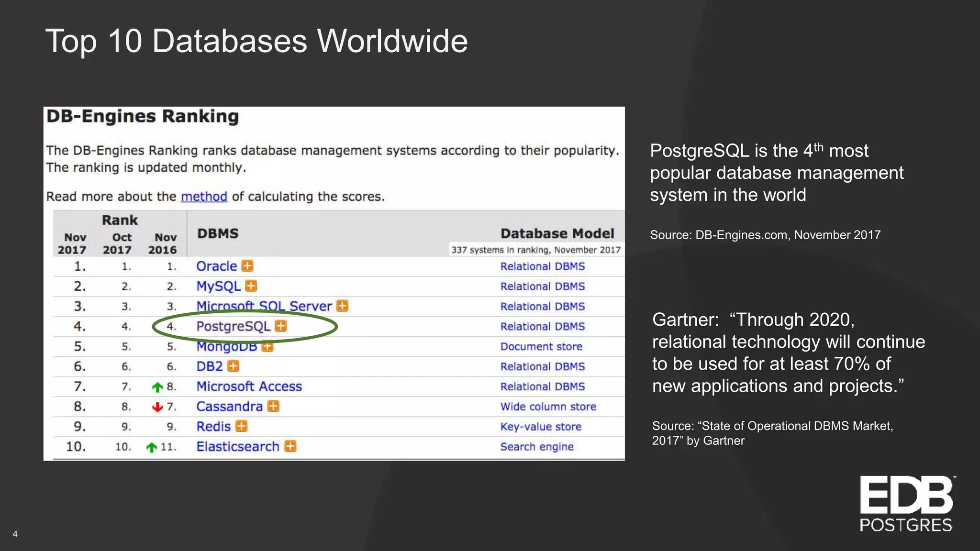Open the Redis link

pos(214,426)
